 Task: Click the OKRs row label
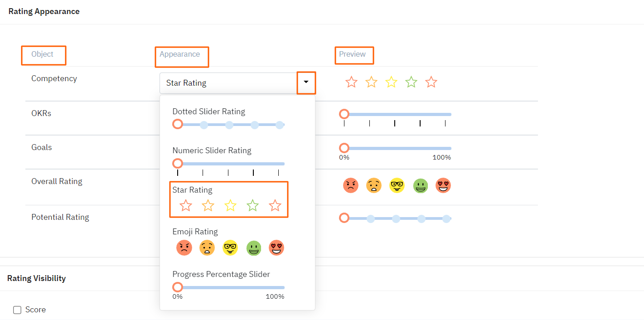point(41,113)
